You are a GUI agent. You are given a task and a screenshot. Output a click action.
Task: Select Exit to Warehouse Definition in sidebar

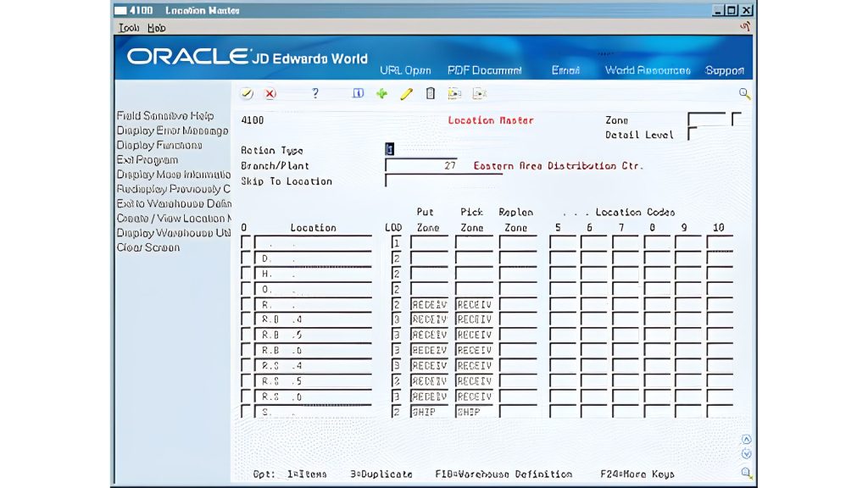click(x=173, y=203)
